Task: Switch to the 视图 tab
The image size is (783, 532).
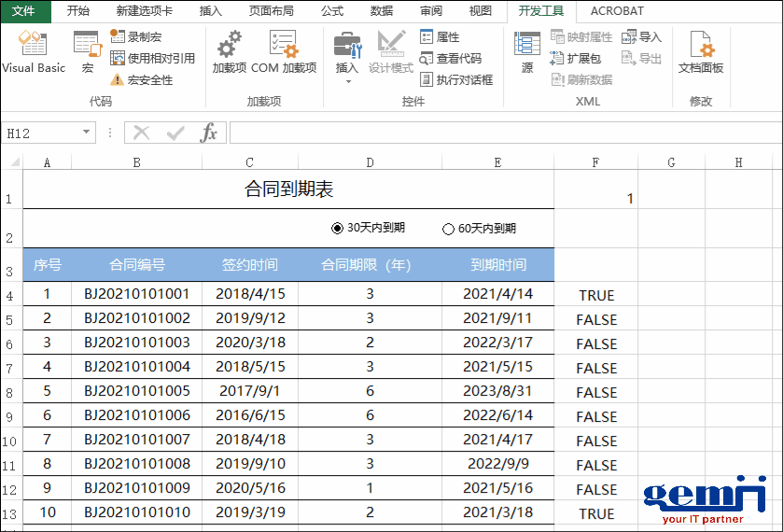Action: (x=481, y=11)
